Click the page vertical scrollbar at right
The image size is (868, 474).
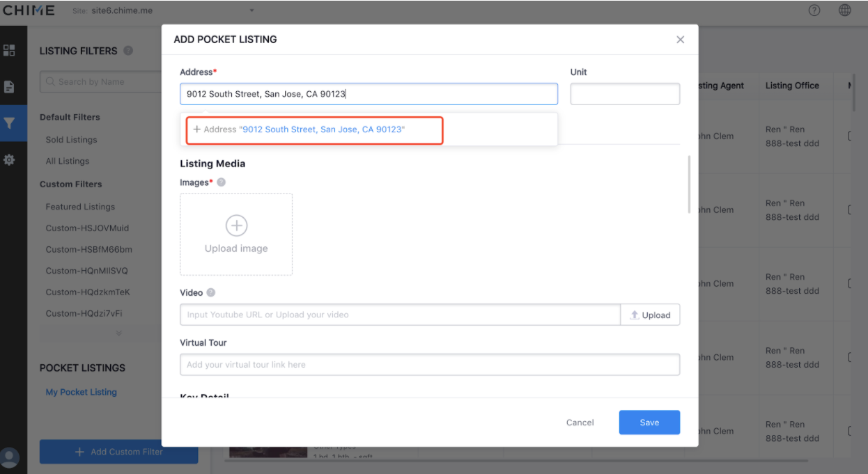855,94
